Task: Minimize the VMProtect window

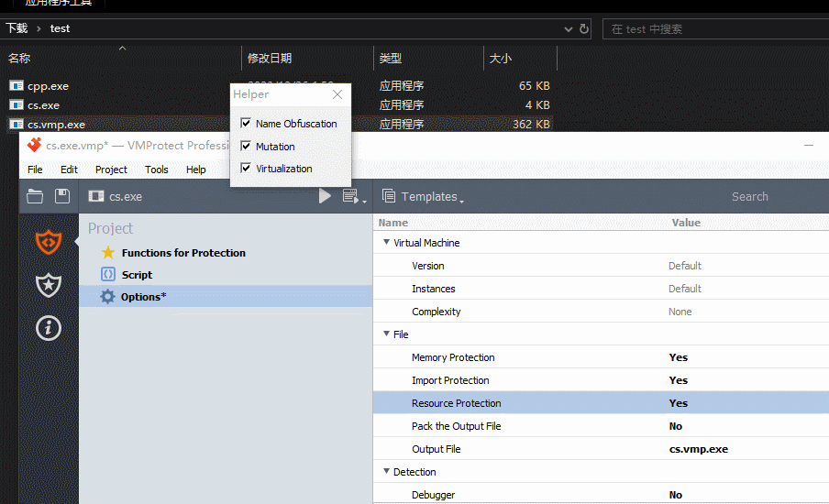Action: 809,145
